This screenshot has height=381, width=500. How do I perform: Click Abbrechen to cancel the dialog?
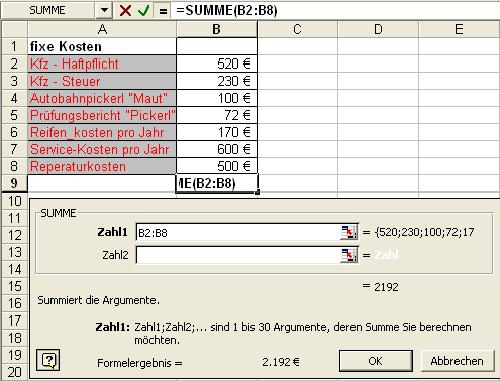[457, 361]
